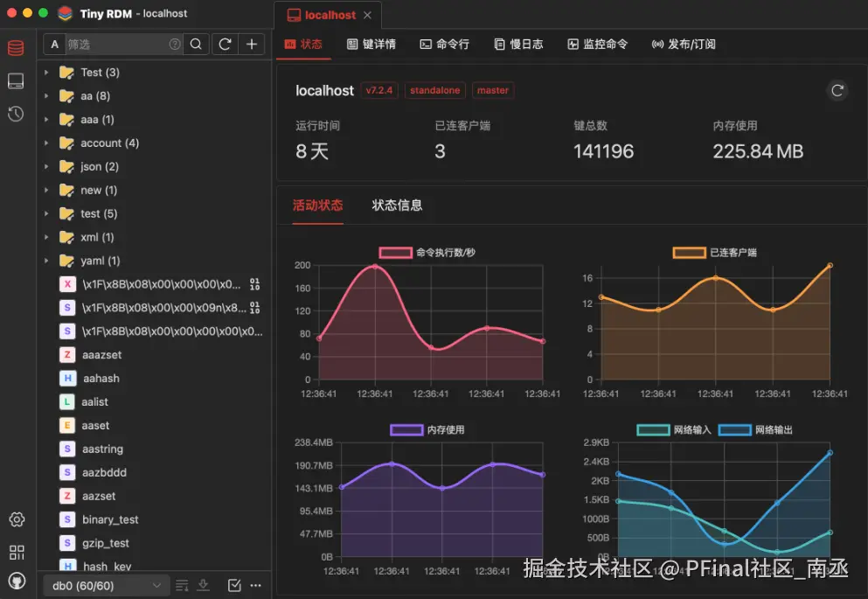The width and height of the screenshot is (868, 599).
Task: Switch to the 发布/订阅 tab
Action: coord(684,45)
